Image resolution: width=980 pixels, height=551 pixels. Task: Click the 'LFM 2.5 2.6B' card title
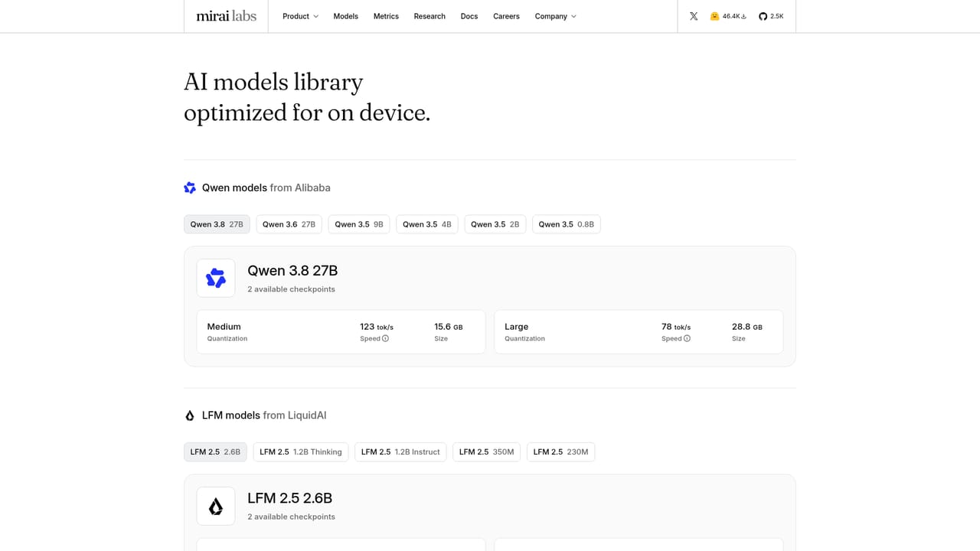(290, 499)
